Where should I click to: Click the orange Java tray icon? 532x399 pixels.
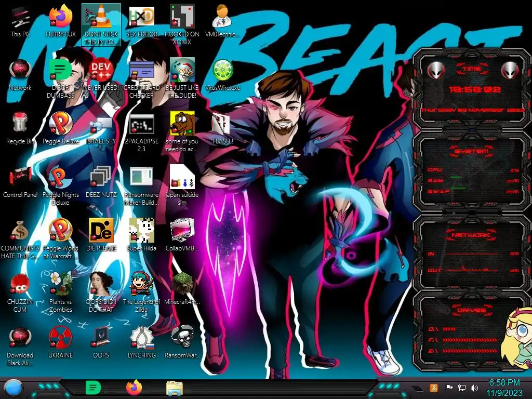pyautogui.click(x=434, y=388)
